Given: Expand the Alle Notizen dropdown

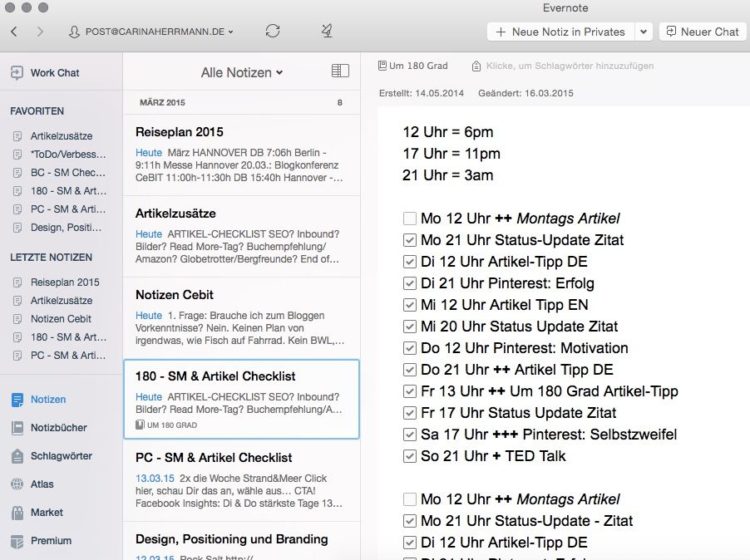Looking at the screenshot, I should pos(242,72).
